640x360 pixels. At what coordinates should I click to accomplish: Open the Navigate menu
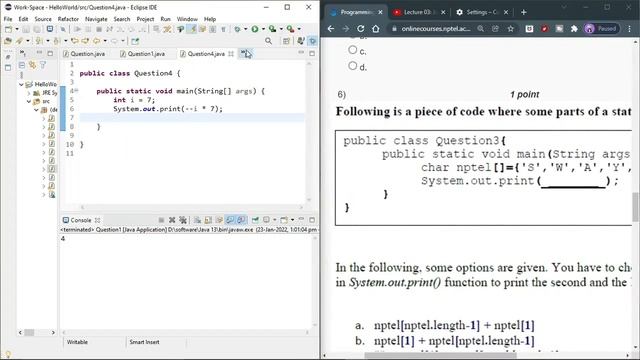[x=96, y=19]
